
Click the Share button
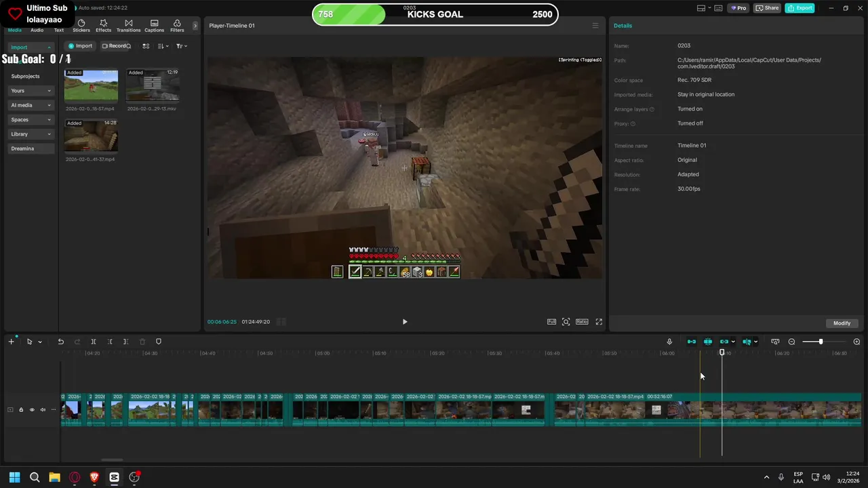768,8
